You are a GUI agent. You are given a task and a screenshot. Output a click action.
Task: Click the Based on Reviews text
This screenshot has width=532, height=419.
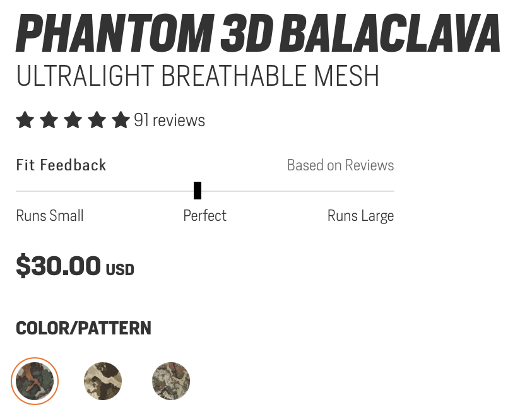pyautogui.click(x=340, y=165)
